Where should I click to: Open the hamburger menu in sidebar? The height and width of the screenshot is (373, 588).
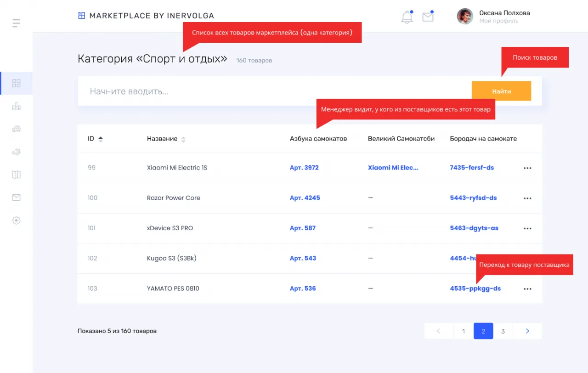pyautogui.click(x=16, y=23)
